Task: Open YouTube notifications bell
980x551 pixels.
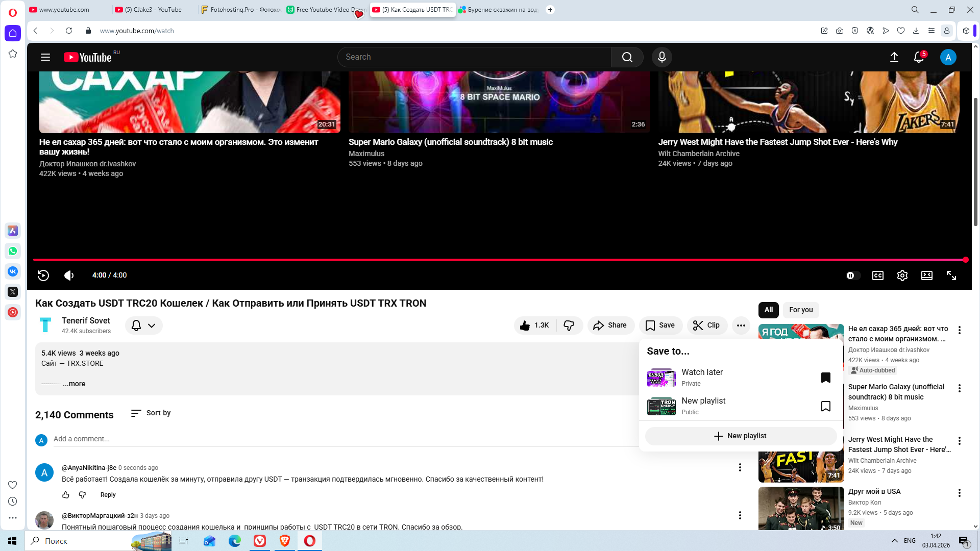Action: pyautogui.click(x=918, y=57)
